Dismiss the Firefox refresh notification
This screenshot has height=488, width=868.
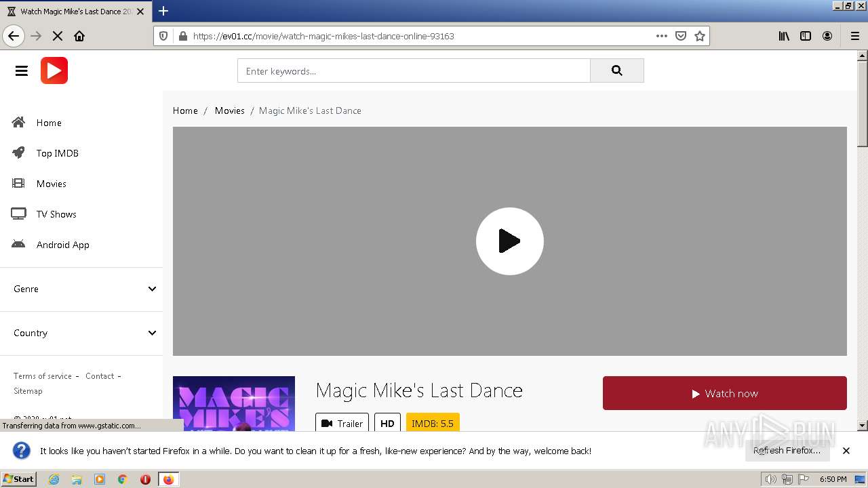(x=846, y=451)
